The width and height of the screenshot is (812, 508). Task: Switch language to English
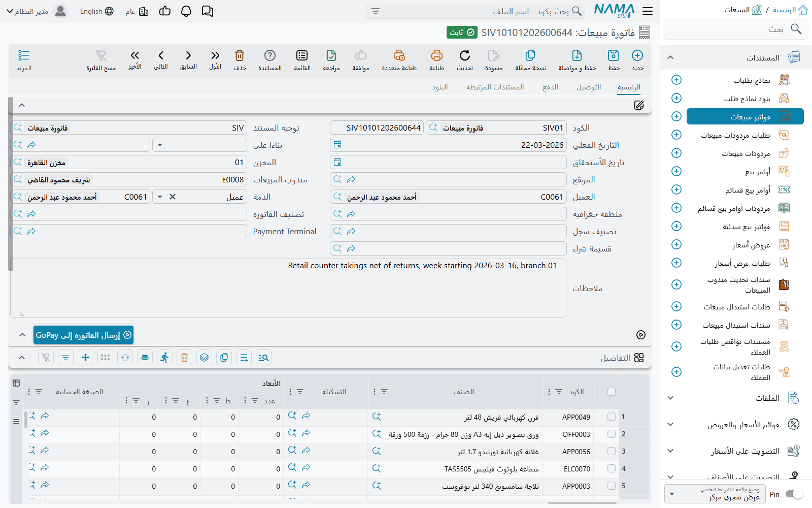[x=96, y=11]
